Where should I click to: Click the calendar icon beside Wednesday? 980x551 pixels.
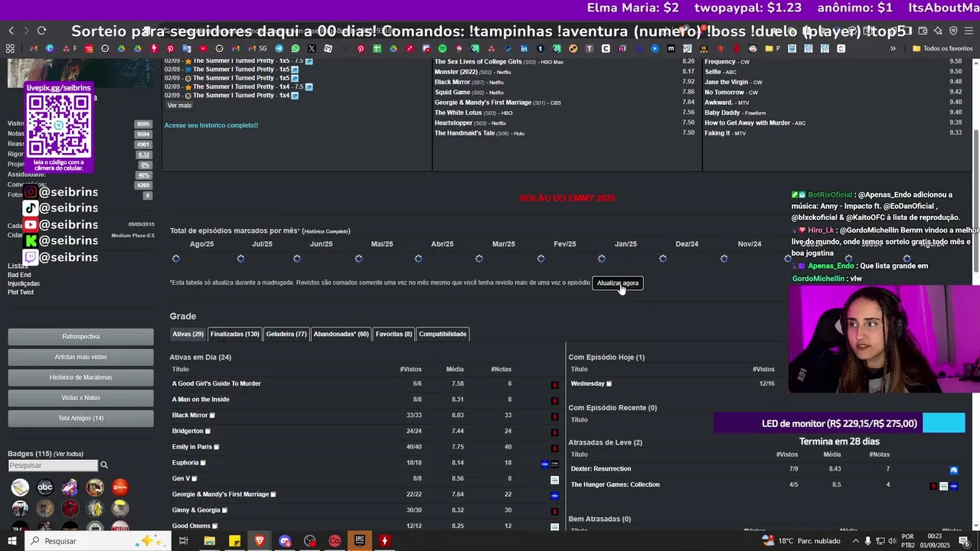[609, 383]
